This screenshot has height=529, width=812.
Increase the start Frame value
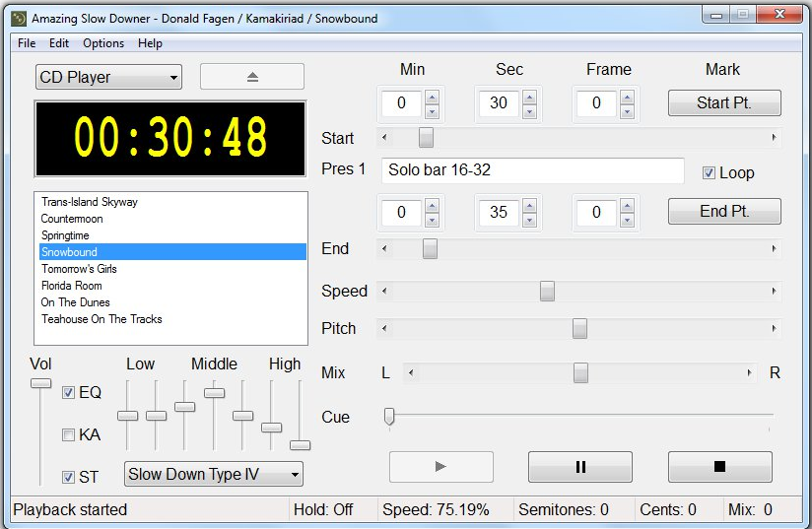tap(627, 97)
